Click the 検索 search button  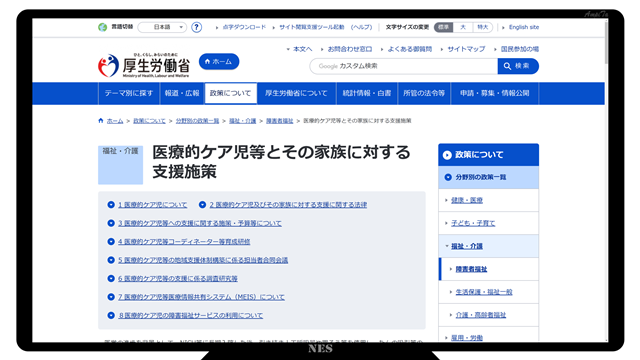(x=518, y=66)
